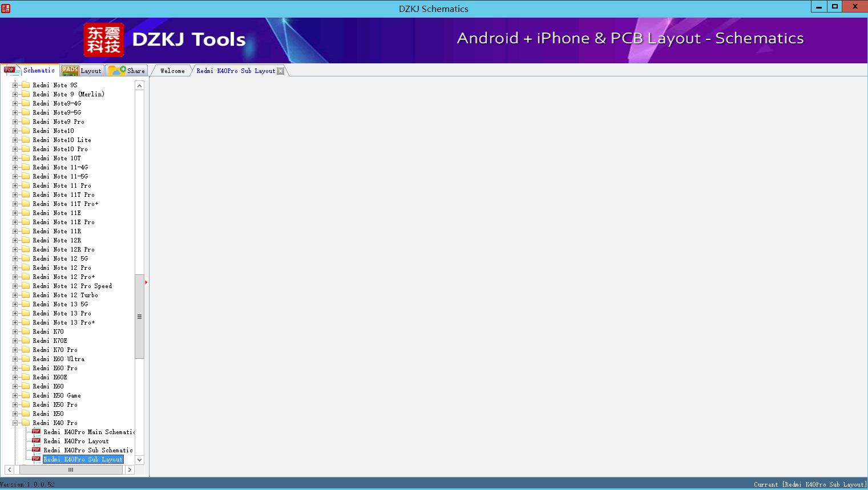This screenshot has height=490, width=868.
Task: Open the Share tab
Action: click(127, 71)
